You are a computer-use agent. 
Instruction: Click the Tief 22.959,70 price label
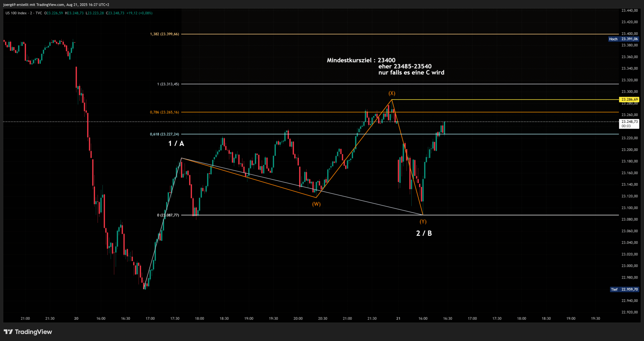(624, 289)
